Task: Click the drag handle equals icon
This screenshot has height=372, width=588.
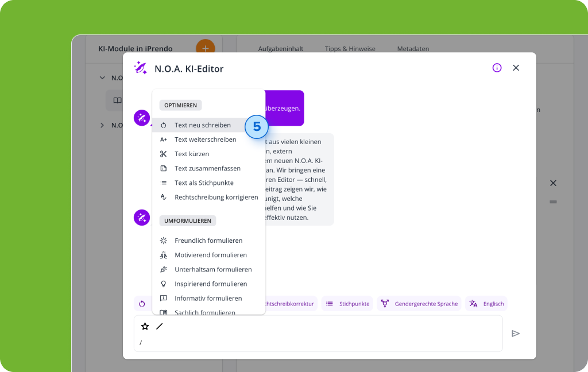Action: tap(553, 202)
